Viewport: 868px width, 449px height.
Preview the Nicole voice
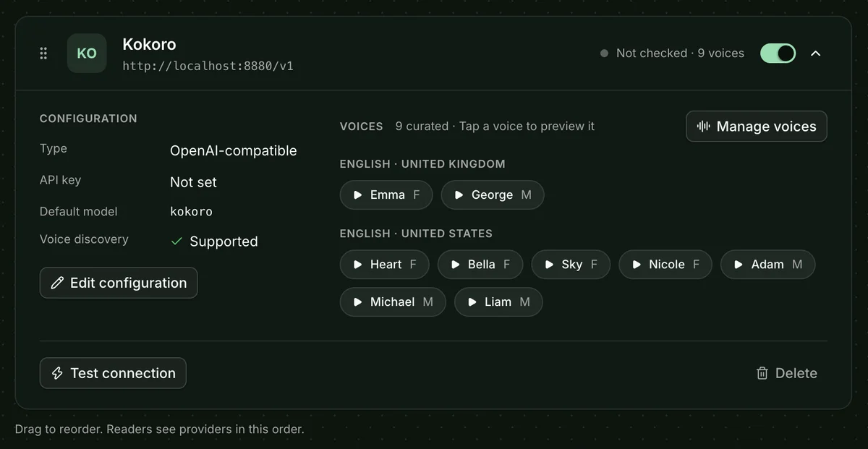[665, 265]
